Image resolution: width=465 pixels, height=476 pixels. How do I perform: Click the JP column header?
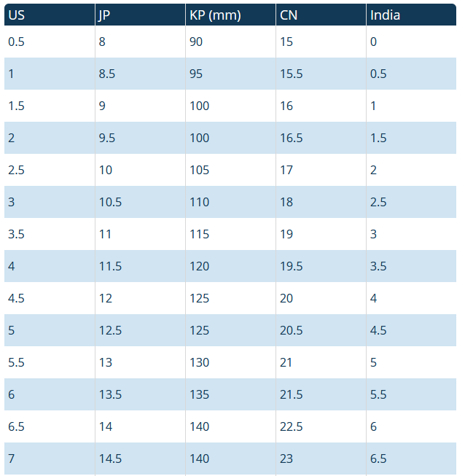[104, 15]
